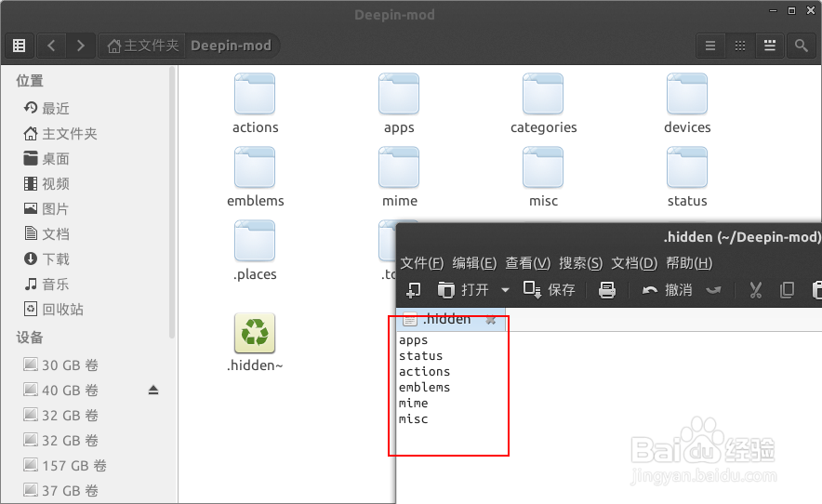
Task: Click 保存 save button in gedit
Action: 549,289
